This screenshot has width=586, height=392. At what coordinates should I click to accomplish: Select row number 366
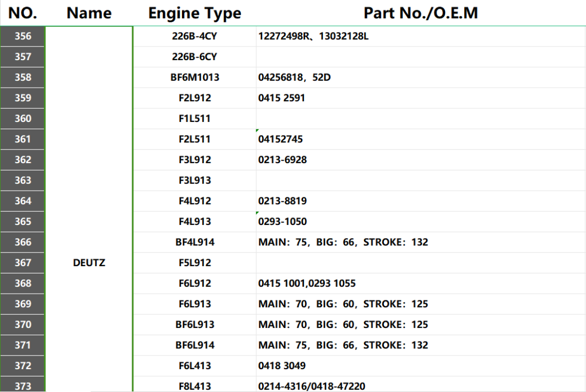(23, 241)
